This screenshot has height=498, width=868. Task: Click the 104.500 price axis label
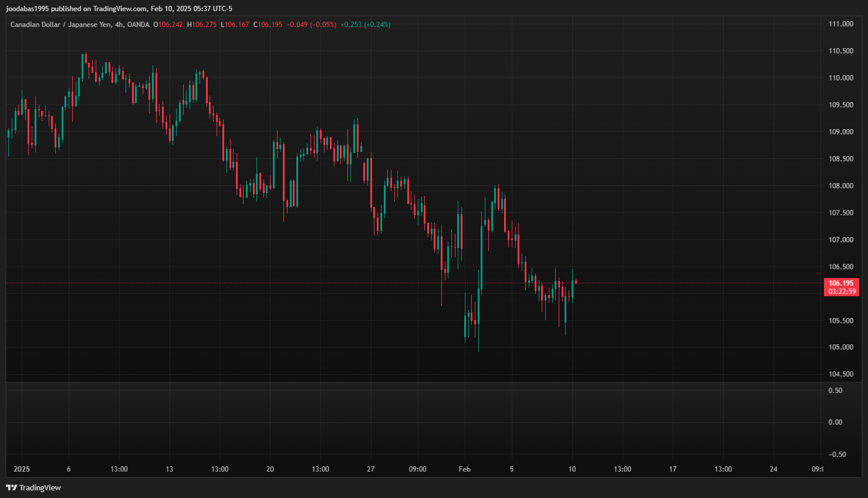click(x=840, y=374)
